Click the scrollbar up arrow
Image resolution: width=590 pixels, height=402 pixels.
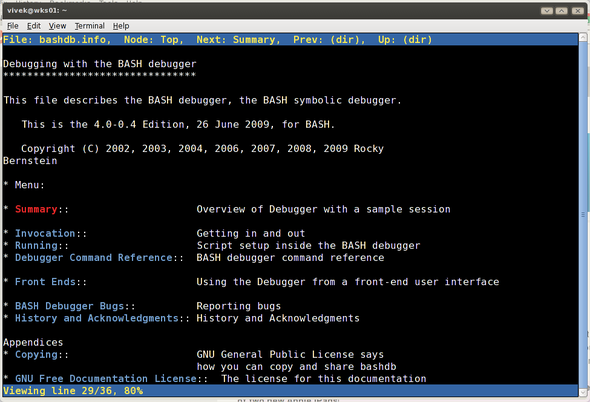(583, 37)
